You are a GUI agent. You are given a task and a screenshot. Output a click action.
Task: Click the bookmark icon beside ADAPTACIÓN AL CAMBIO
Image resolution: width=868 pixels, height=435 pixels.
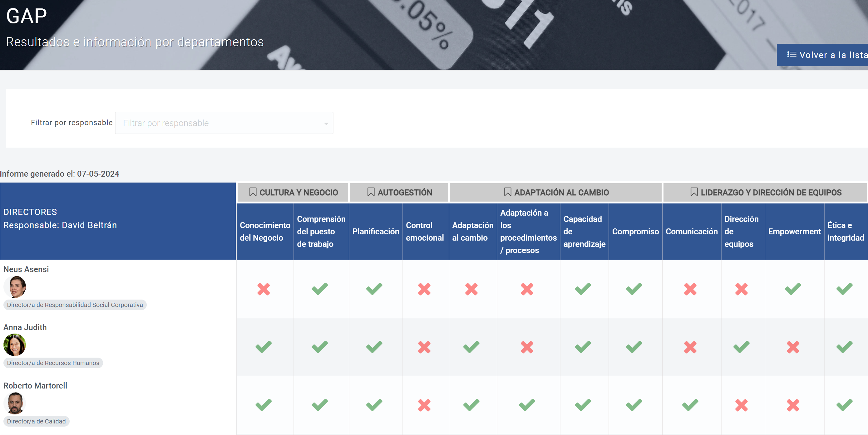[x=507, y=192]
